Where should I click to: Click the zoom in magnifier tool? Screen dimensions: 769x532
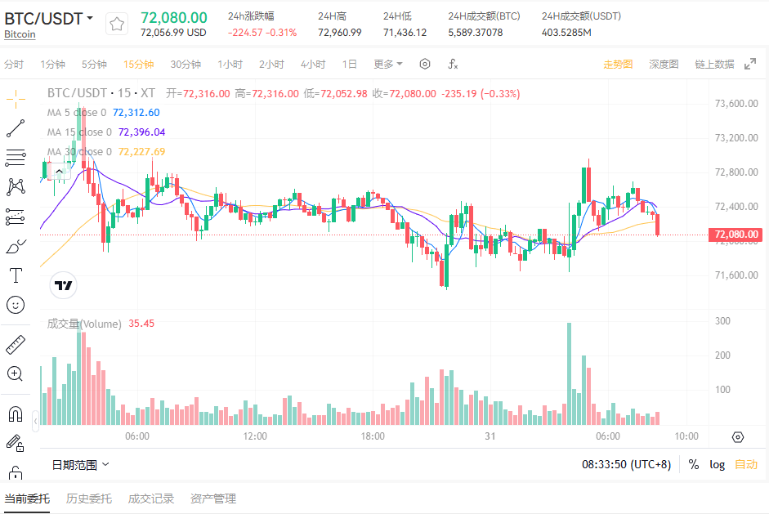click(x=15, y=374)
